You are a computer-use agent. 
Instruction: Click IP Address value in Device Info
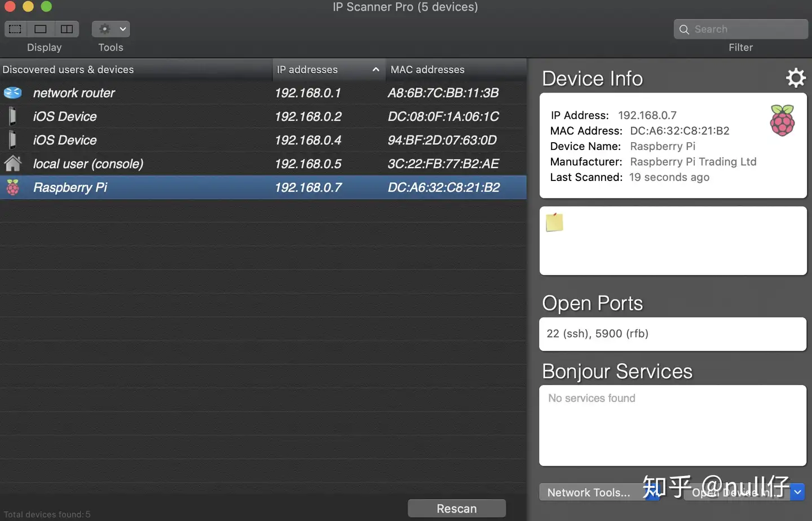pyautogui.click(x=647, y=115)
